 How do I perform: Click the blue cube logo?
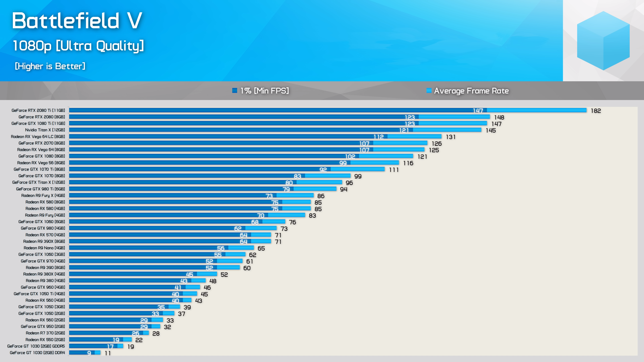click(603, 41)
